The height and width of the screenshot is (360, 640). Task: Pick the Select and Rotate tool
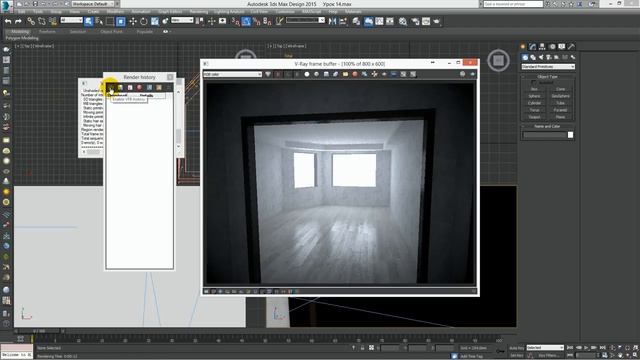pos(144,21)
